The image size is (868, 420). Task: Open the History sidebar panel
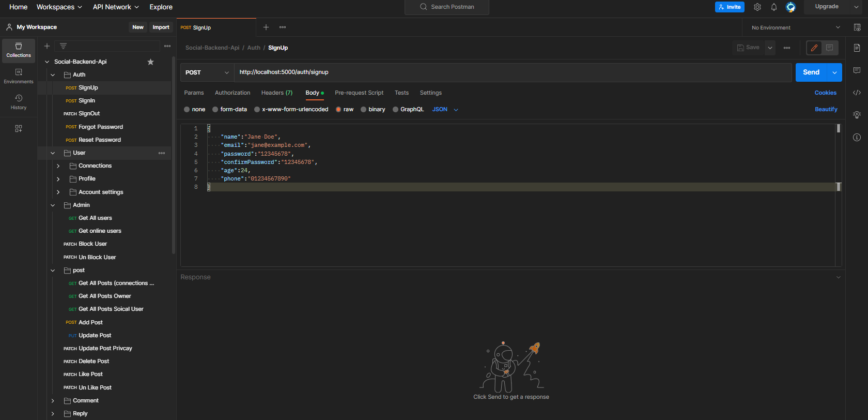[x=19, y=102]
